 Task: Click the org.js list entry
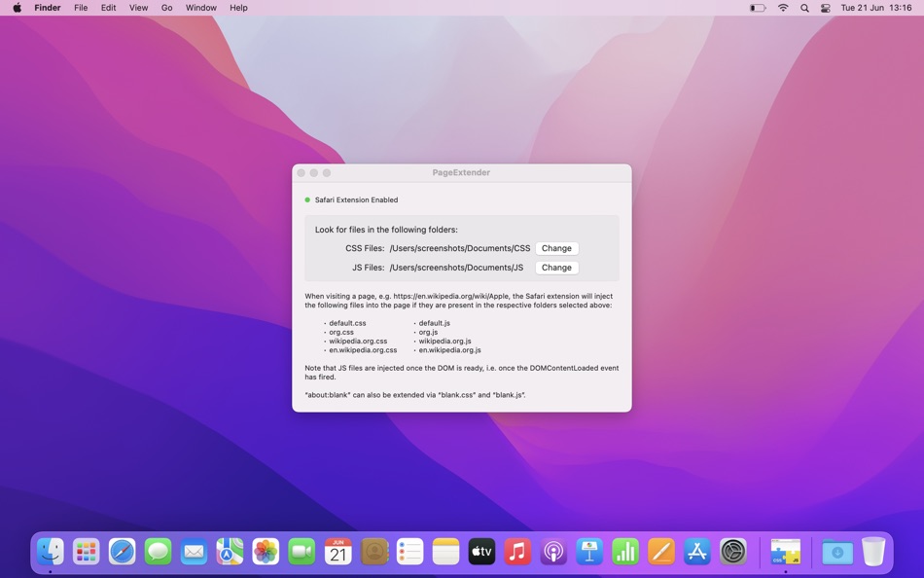[x=428, y=332]
